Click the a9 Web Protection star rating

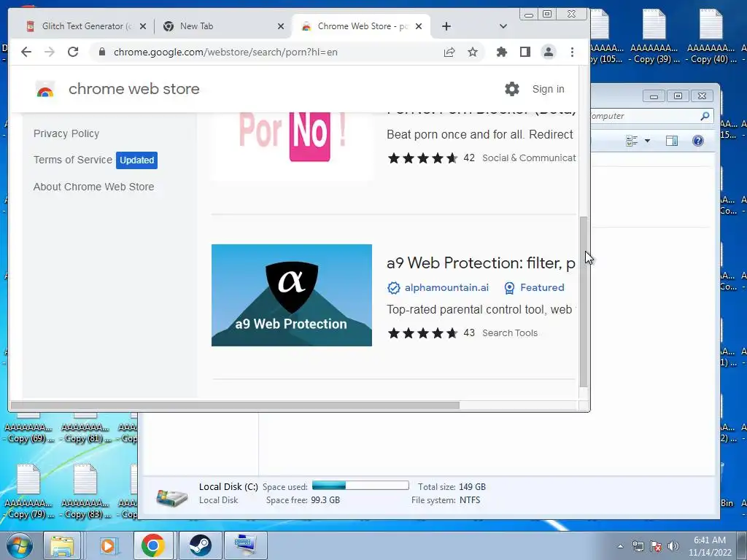pos(422,332)
